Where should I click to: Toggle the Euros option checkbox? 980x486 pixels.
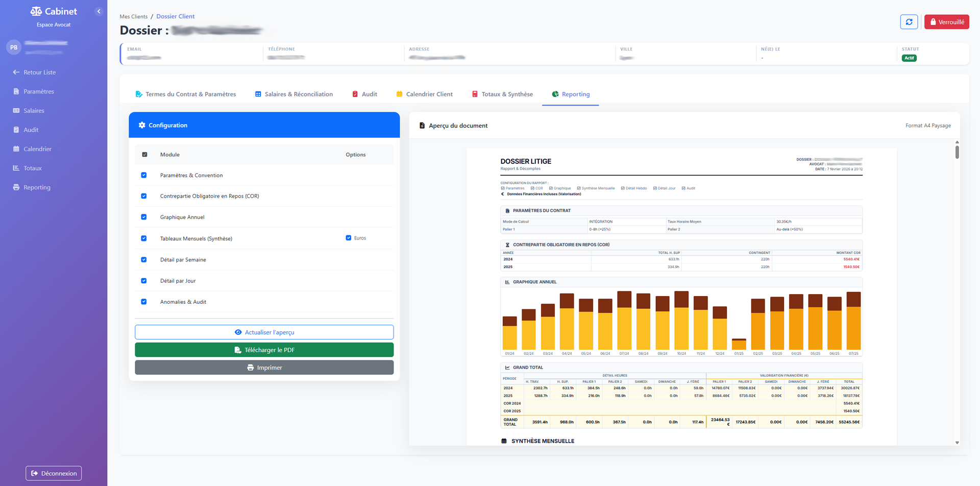[x=349, y=238]
